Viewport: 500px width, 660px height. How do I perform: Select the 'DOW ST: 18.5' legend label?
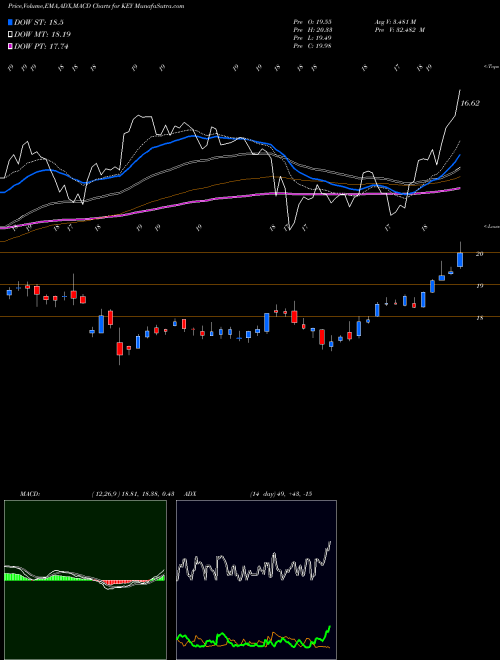[39, 22]
